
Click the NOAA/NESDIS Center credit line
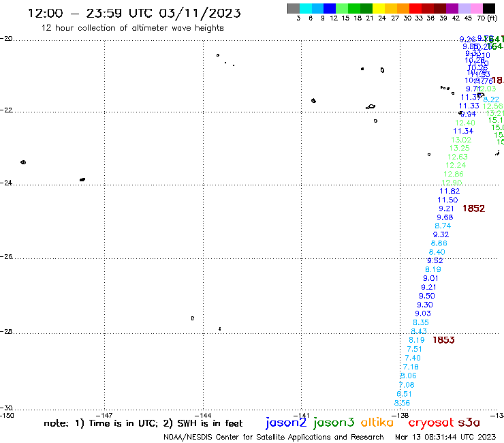pos(274,437)
